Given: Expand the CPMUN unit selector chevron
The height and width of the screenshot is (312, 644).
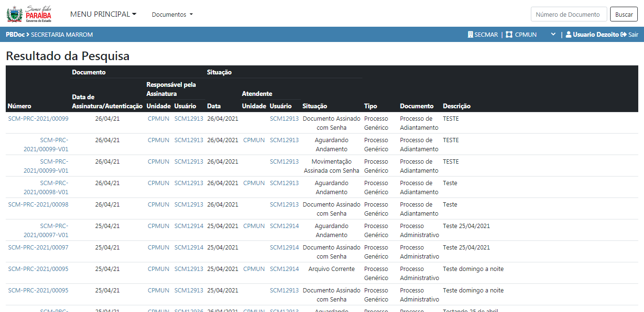Looking at the screenshot, I should pos(553,35).
